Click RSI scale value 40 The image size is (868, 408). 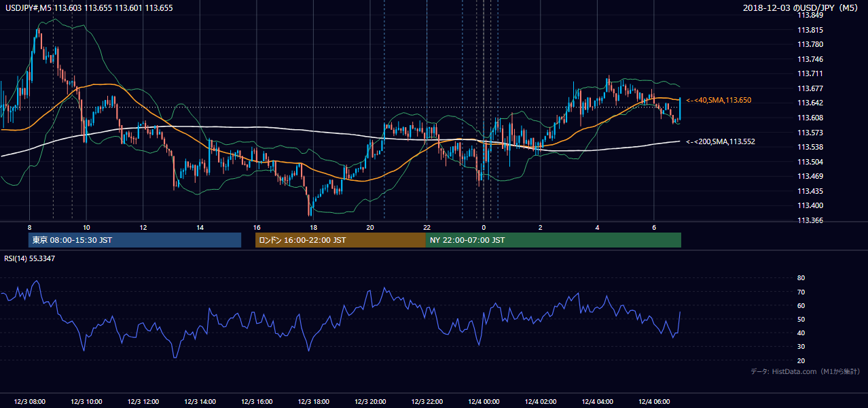801,333
